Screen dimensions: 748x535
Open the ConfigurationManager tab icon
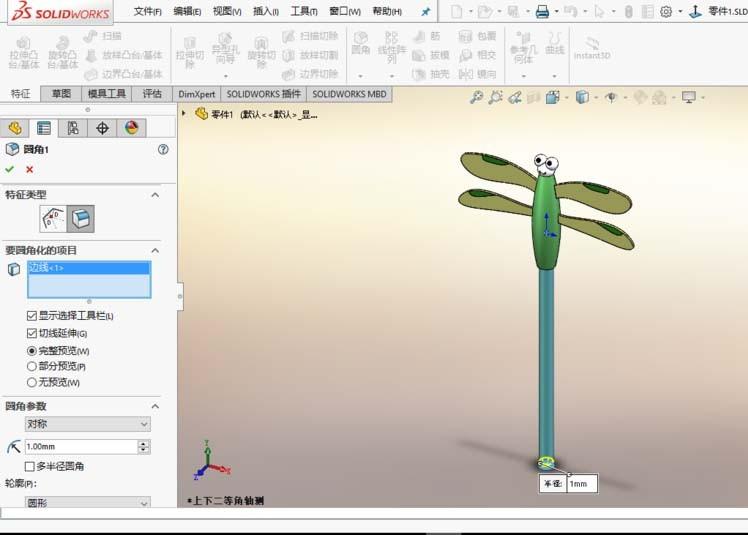tap(73, 128)
